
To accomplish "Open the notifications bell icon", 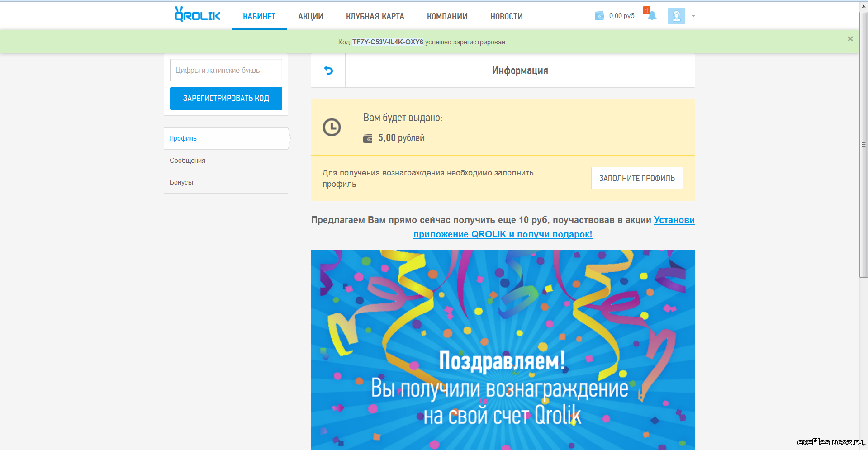I will pyautogui.click(x=652, y=16).
